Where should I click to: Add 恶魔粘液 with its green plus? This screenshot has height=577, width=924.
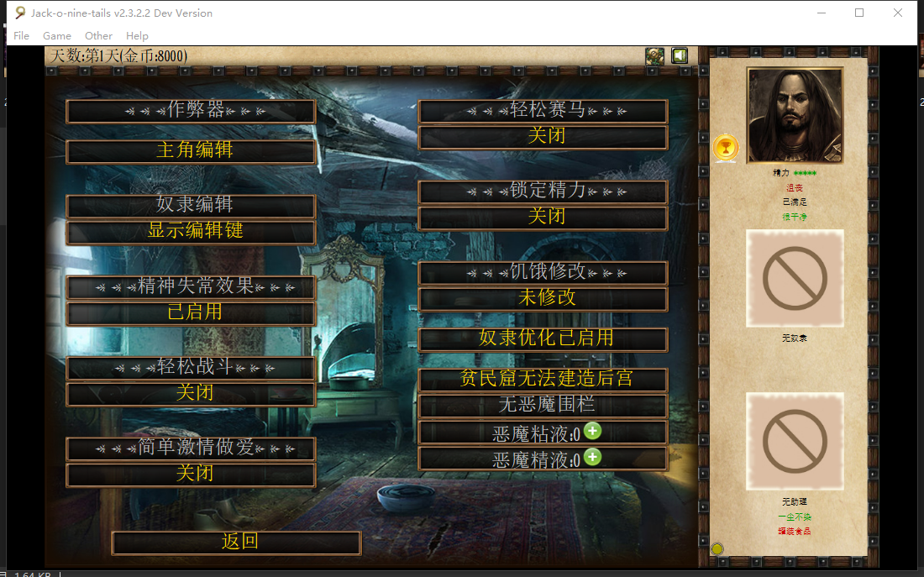592,431
